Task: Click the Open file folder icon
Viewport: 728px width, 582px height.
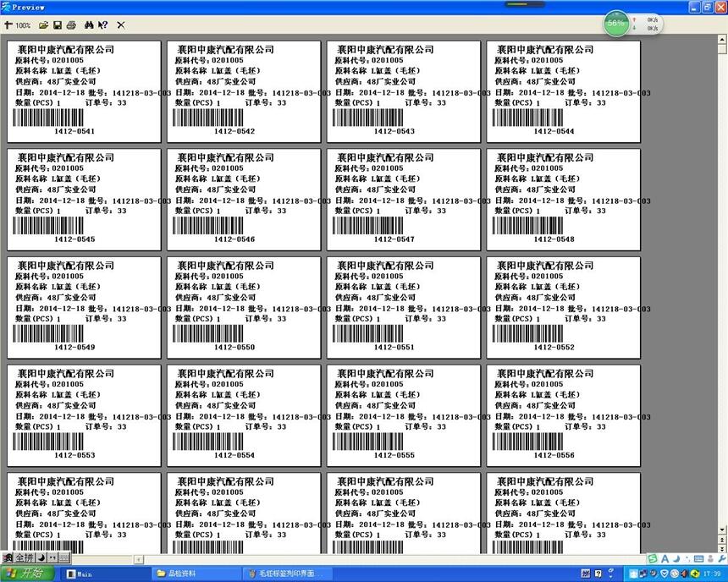Action: (44, 25)
